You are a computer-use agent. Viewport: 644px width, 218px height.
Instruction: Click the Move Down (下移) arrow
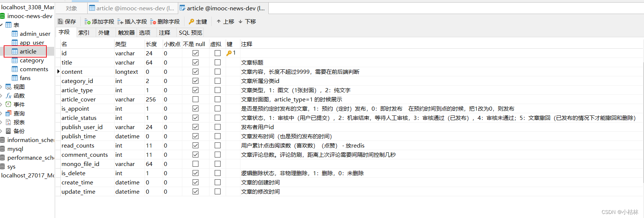(x=240, y=22)
